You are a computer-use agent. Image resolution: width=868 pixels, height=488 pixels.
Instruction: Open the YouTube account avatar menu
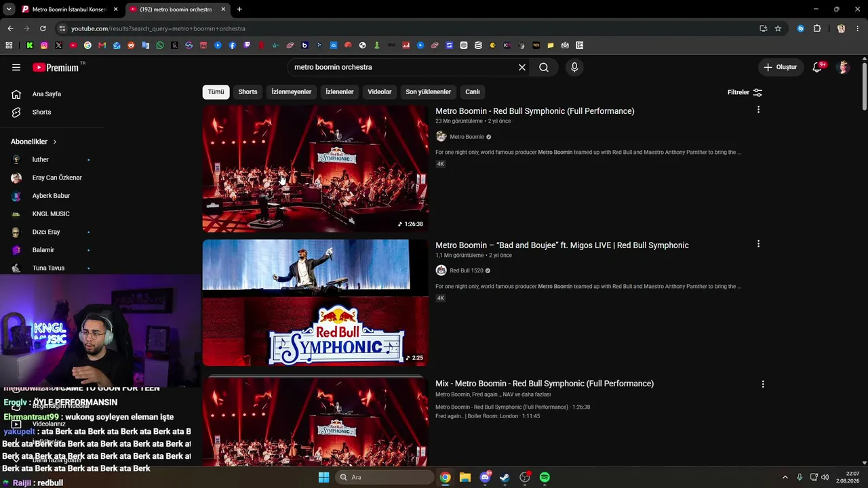tap(844, 67)
